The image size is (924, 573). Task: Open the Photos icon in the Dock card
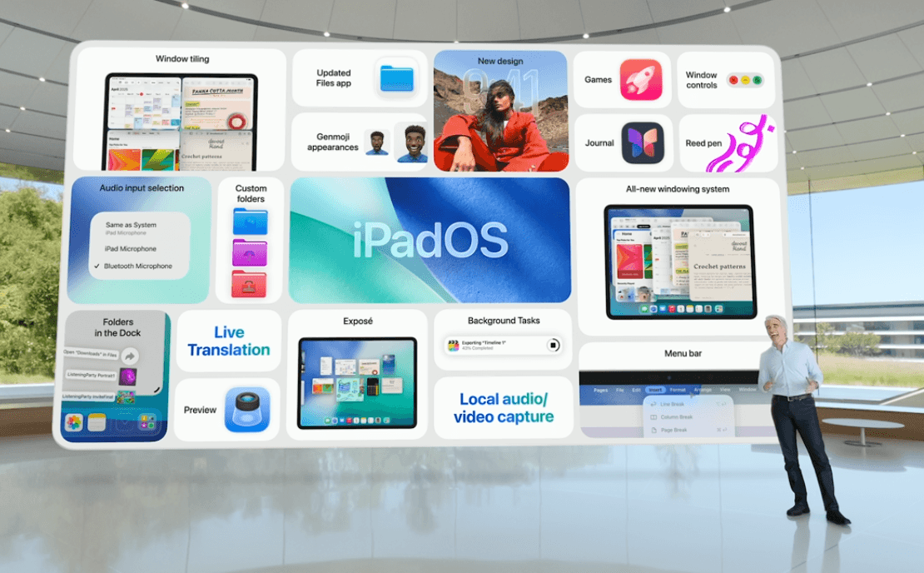(x=73, y=421)
